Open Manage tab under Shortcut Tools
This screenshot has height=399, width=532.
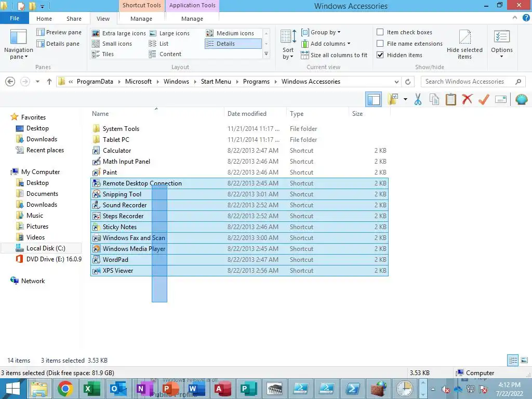(x=141, y=19)
